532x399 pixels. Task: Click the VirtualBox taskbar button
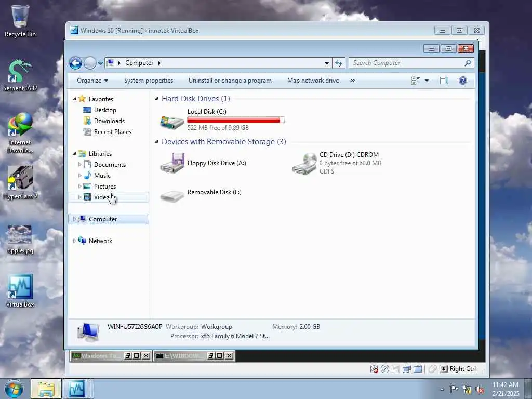[x=77, y=389]
